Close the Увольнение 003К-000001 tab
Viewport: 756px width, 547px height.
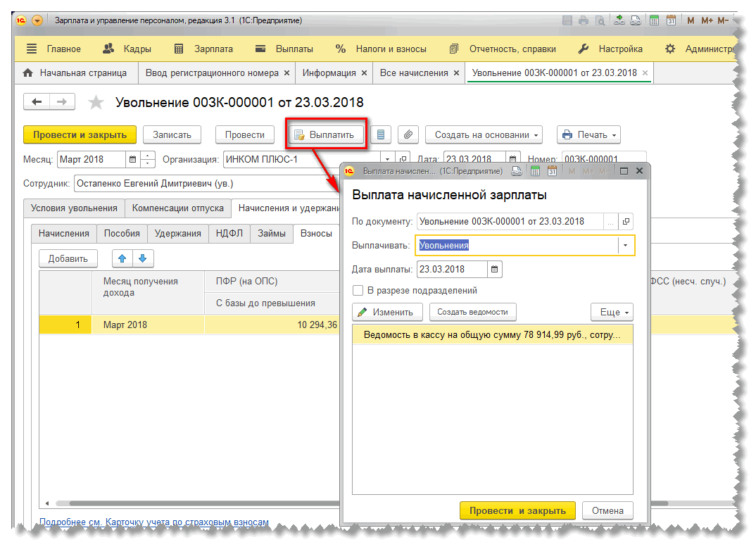pyautogui.click(x=645, y=73)
